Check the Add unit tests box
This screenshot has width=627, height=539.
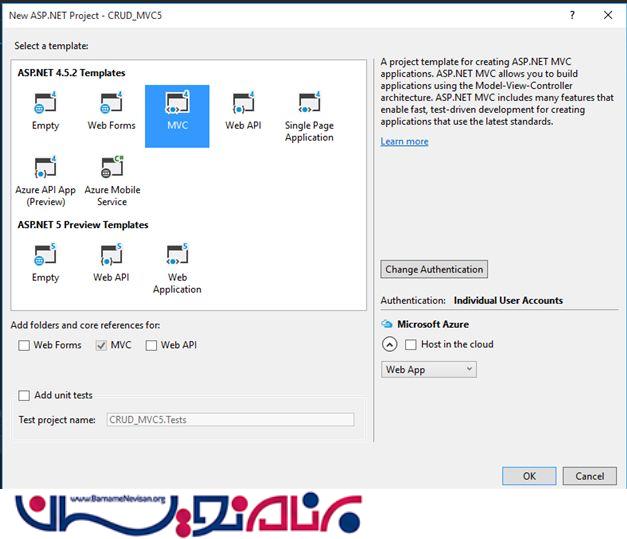tap(24, 395)
